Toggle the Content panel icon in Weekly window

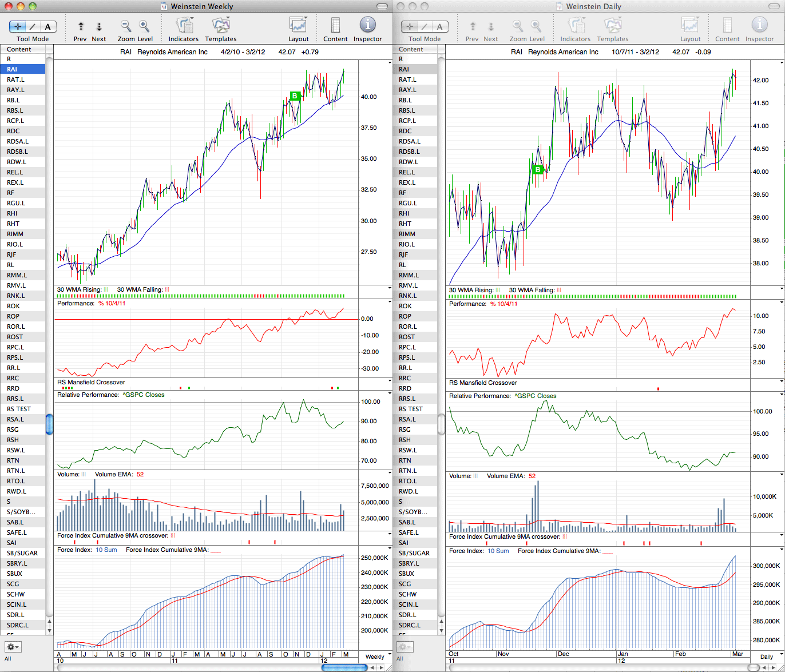coord(335,25)
